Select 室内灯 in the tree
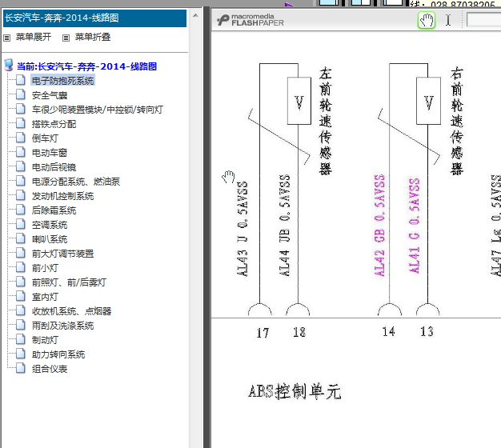Screen dimensions: 501x448 (45, 297)
